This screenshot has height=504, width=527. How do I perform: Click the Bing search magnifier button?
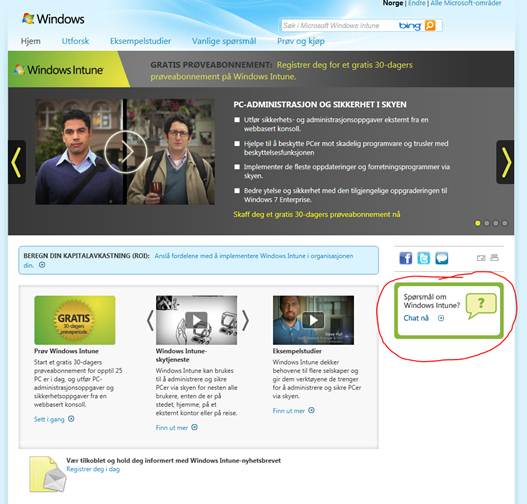pos(430,26)
